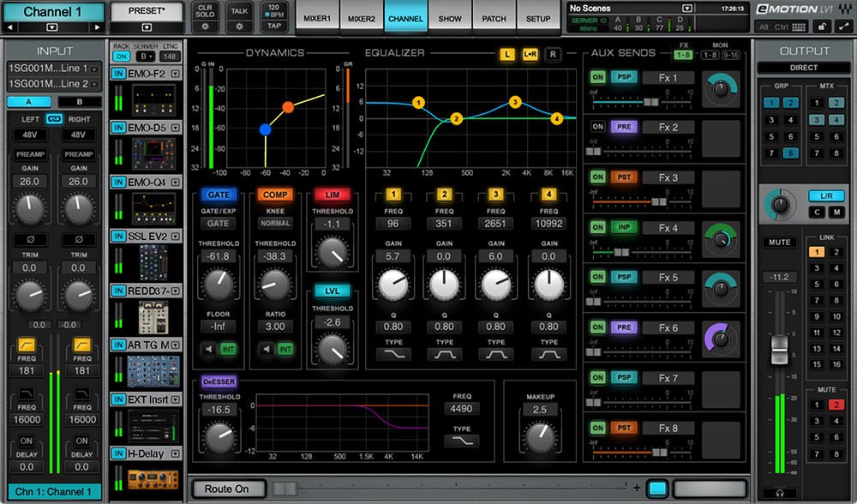Click the headphone cue icon under output meter
Image resolution: width=857 pixels, height=504 pixels.
(x=779, y=493)
